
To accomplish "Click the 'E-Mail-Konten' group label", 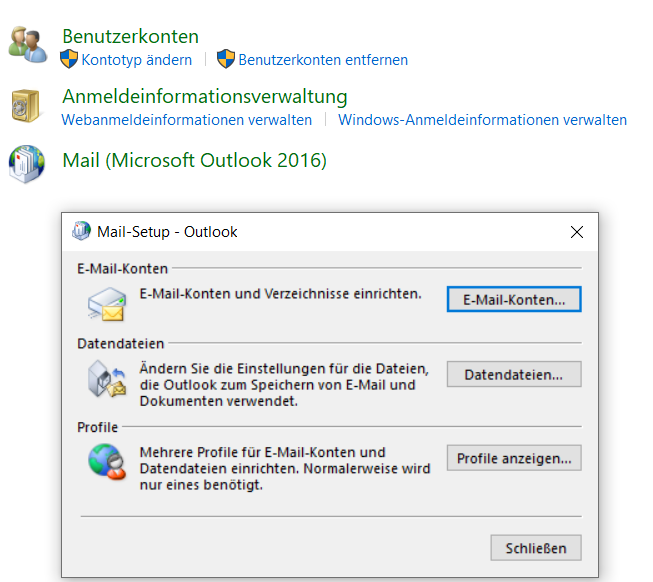I will point(122,269).
